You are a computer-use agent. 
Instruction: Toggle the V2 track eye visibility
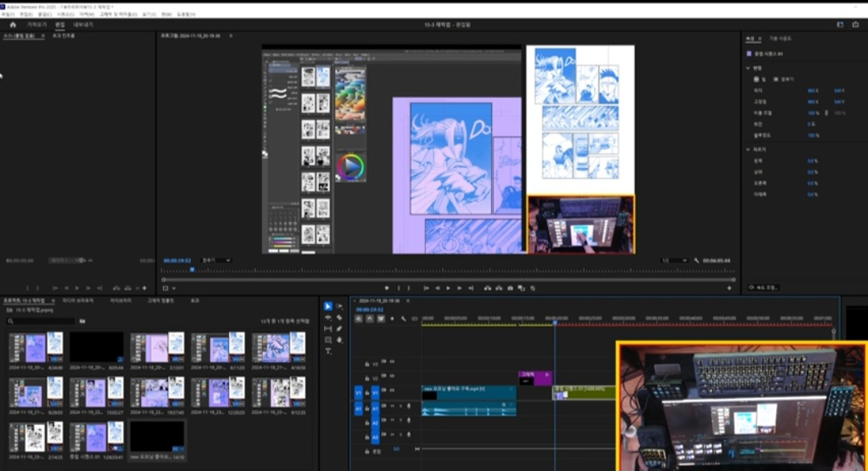[392, 376]
